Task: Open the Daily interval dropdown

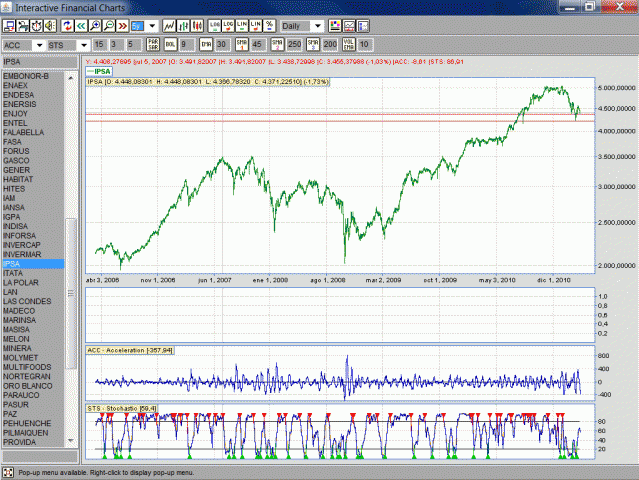Action: pyautogui.click(x=318, y=25)
